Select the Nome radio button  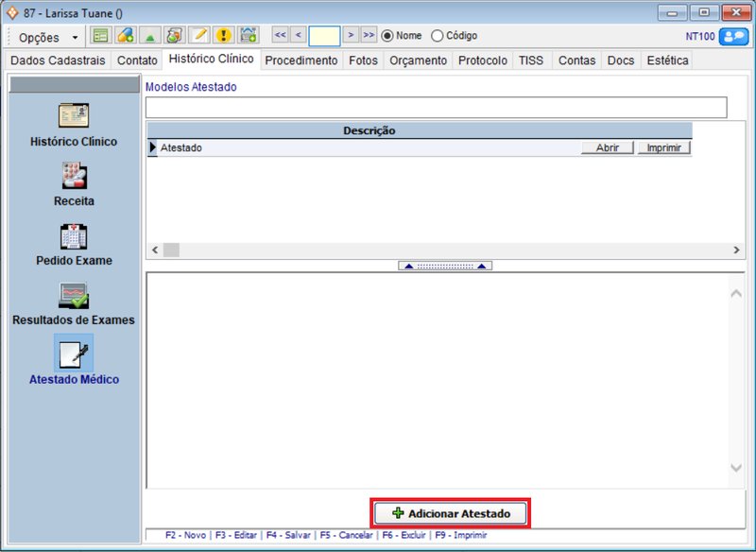[x=387, y=36]
